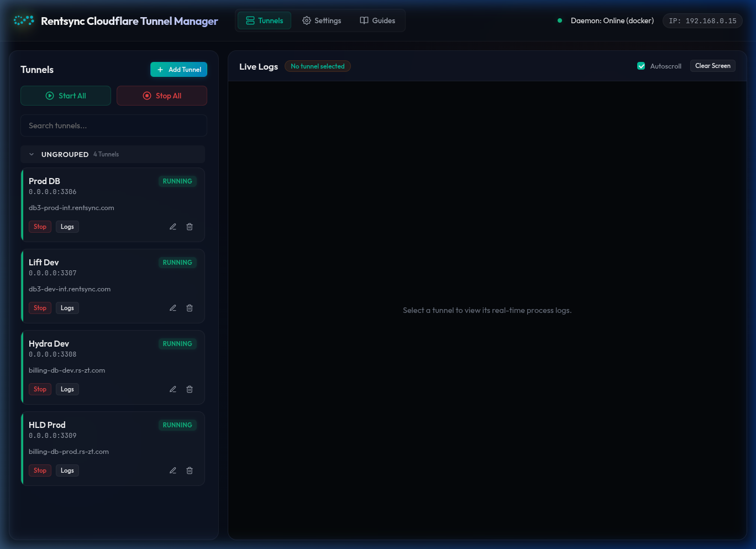Viewport: 756px width, 549px height.
Task: Select the Lift Dev tunnel name
Action: 44,263
